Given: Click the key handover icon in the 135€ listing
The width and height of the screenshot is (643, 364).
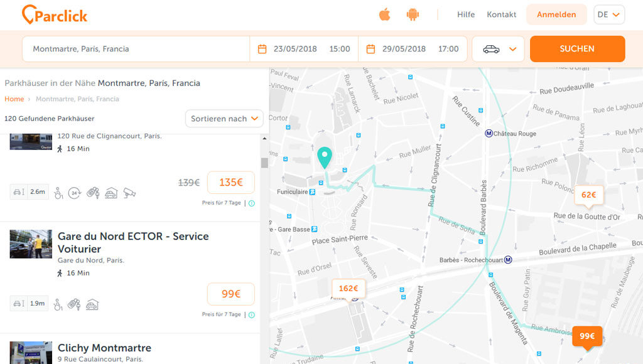Looking at the screenshot, I should click(x=93, y=193).
